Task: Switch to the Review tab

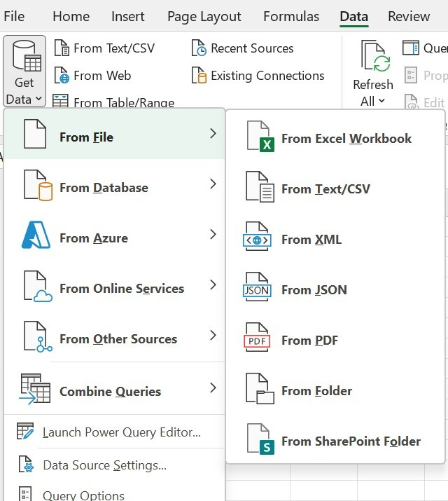Action: pos(409,16)
